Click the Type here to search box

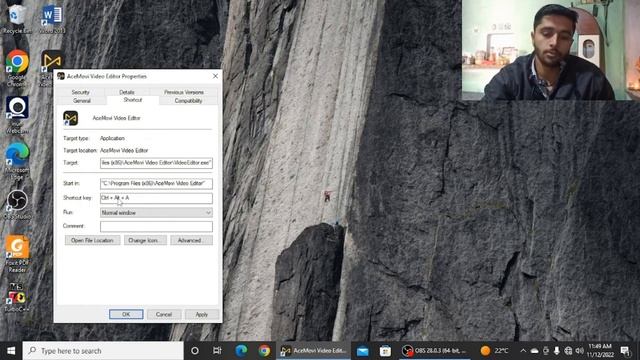point(103,351)
